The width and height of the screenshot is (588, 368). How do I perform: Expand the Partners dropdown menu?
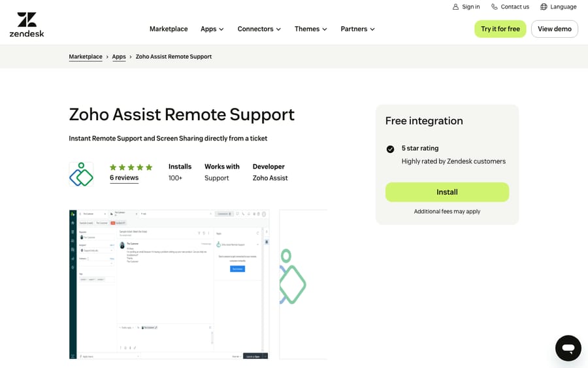pyautogui.click(x=357, y=29)
